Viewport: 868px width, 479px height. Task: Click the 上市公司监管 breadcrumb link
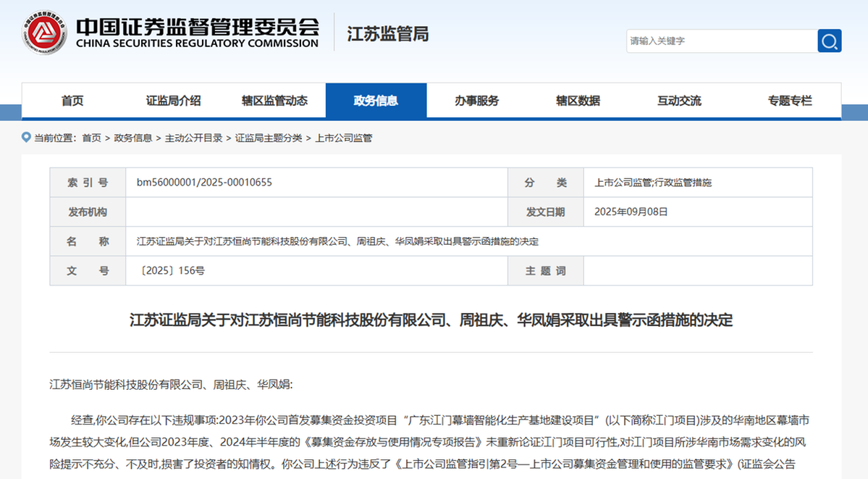tap(344, 138)
